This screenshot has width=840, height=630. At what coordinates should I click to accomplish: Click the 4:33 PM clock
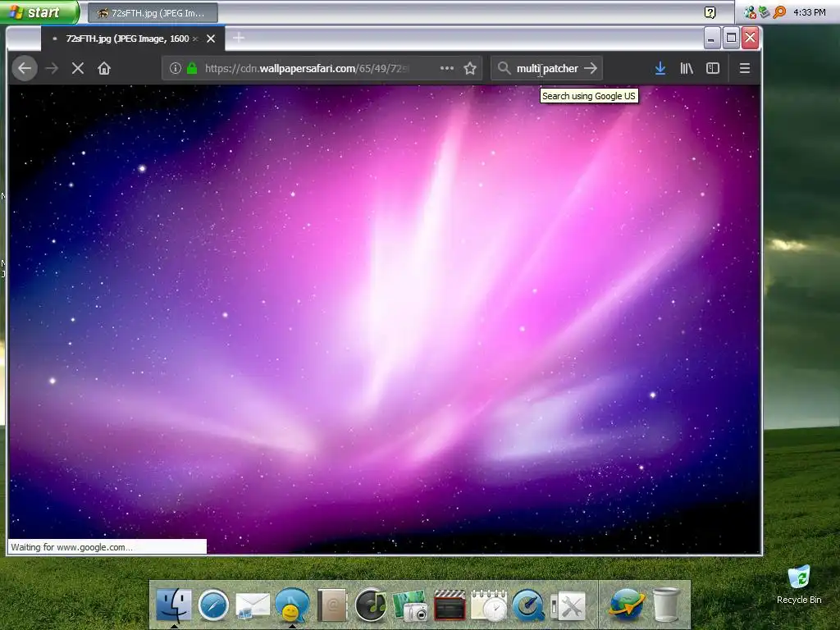pos(809,11)
